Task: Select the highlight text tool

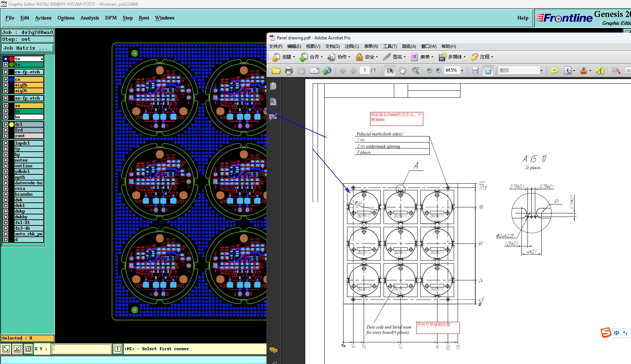Action: [x=600, y=71]
